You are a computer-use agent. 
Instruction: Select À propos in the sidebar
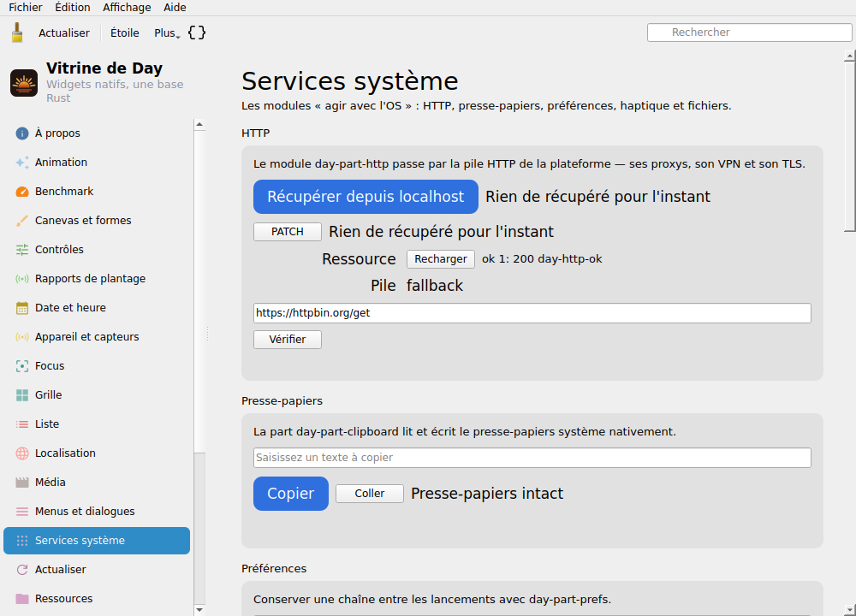[x=97, y=133]
